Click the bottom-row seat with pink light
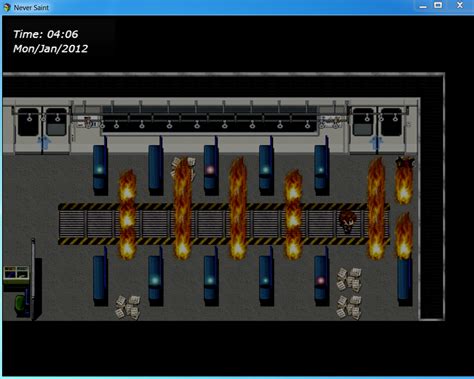 pyautogui.click(x=322, y=280)
